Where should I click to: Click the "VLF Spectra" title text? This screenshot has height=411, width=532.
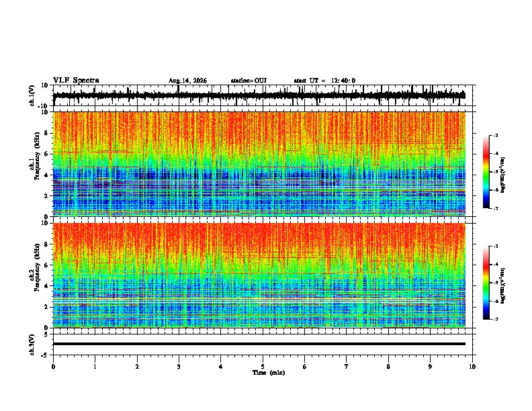click(76, 81)
